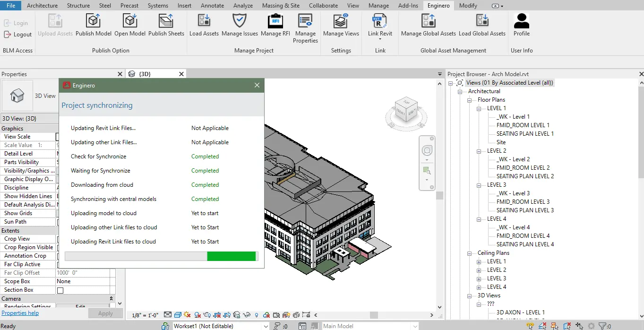
Task: Click the Logout button
Action: (18, 35)
